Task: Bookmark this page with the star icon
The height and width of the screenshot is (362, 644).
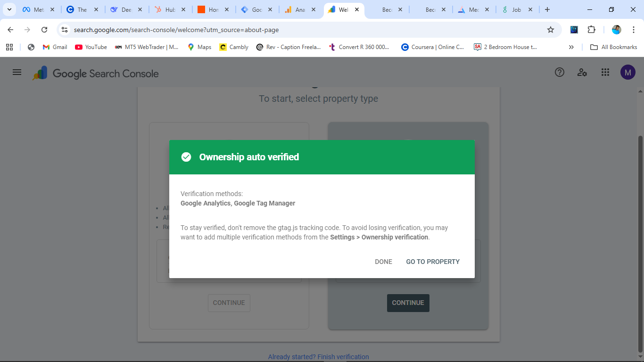Action: coord(551,30)
